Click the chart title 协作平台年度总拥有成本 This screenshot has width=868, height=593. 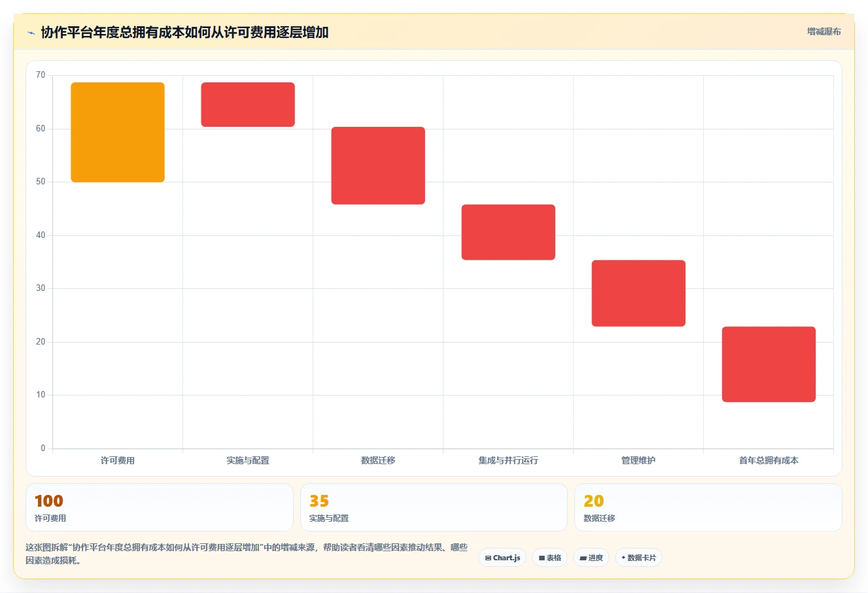pyautogui.click(x=184, y=33)
